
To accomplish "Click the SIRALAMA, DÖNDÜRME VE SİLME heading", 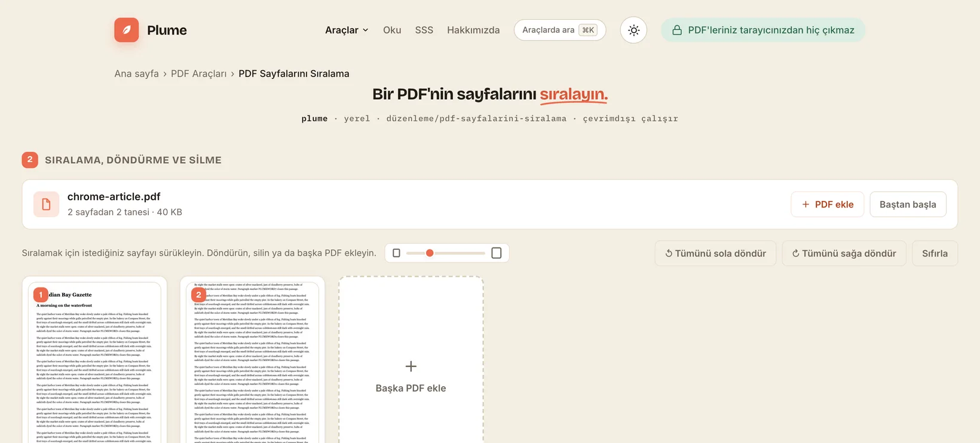I will 133,160.
